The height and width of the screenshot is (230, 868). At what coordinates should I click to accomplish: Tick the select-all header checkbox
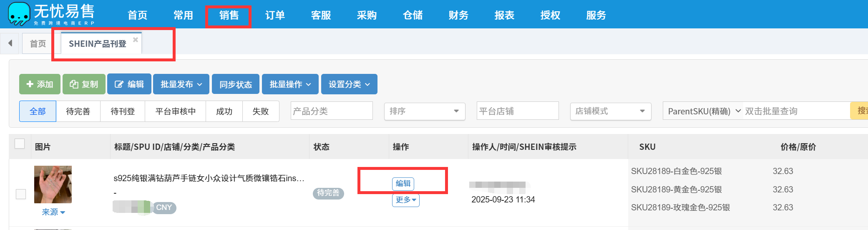[20, 144]
